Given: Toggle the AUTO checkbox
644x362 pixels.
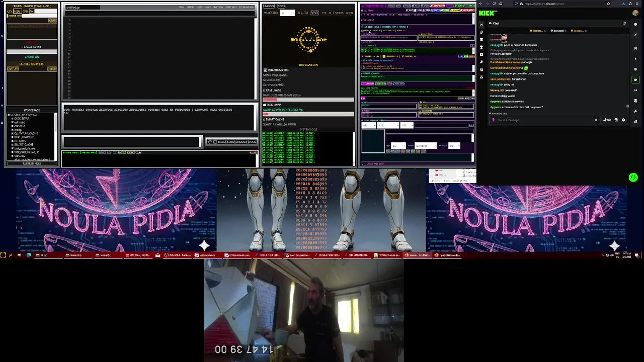Looking at the screenshot, I should tap(298, 13).
